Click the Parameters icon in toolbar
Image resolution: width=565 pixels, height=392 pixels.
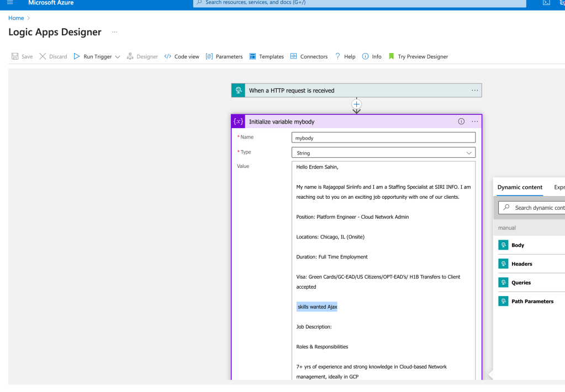point(209,56)
